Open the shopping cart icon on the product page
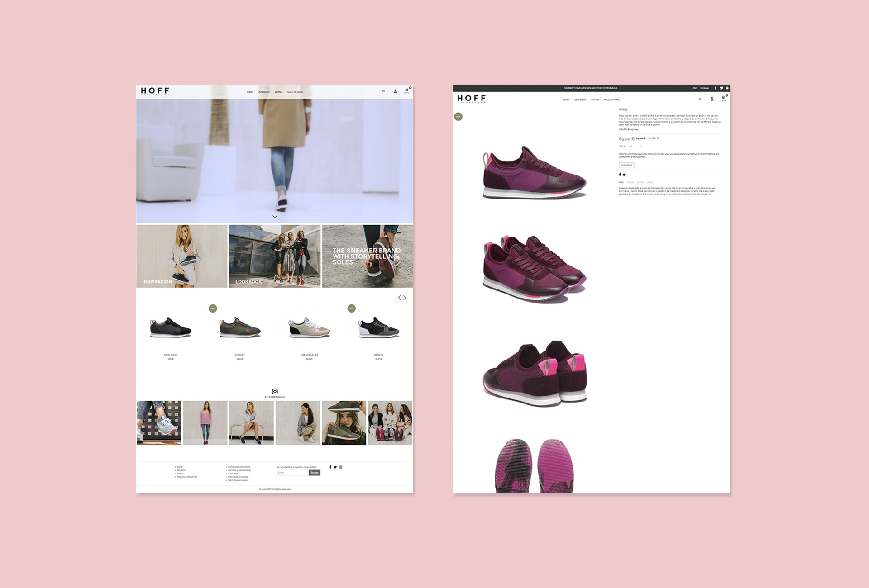Viewport: 869px width, 588px height. (723, 98)
